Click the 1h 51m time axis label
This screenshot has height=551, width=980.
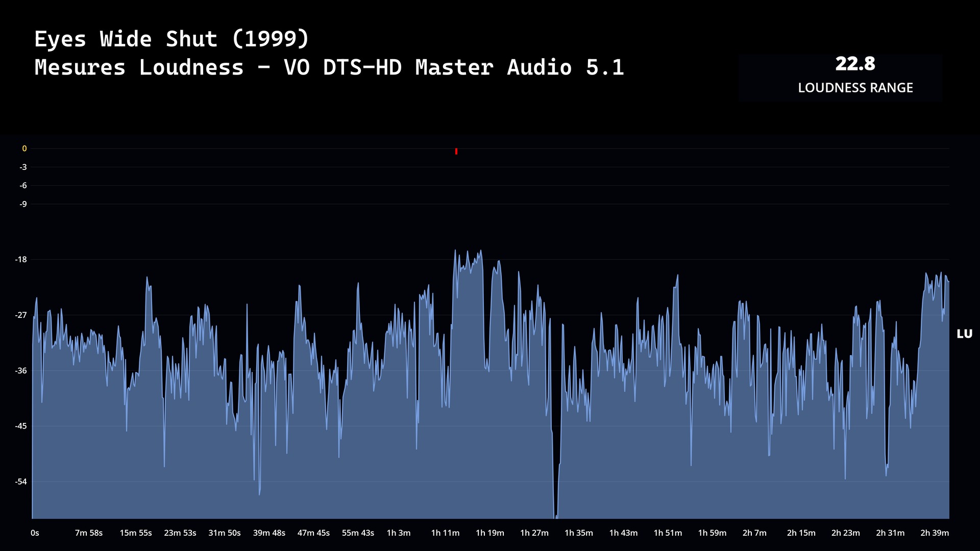click(668, 533)
